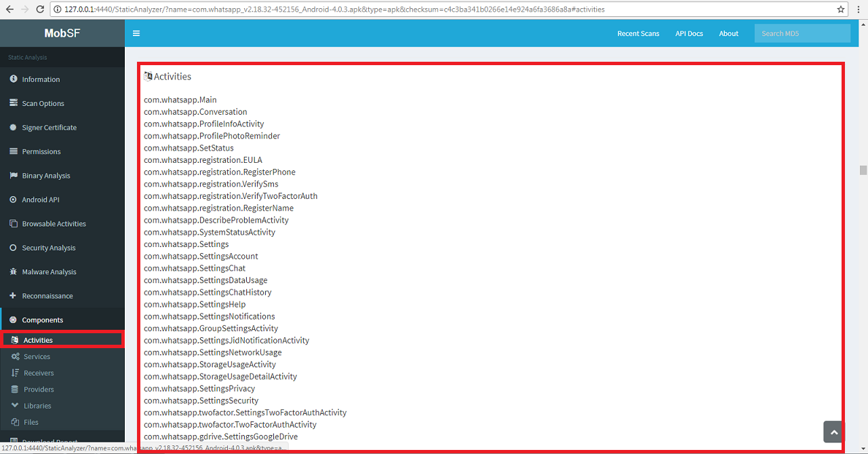Image resolution: width=868 pixels, height=454 pixels.
Task: Click the browser reload button
Action: [41, 10]
